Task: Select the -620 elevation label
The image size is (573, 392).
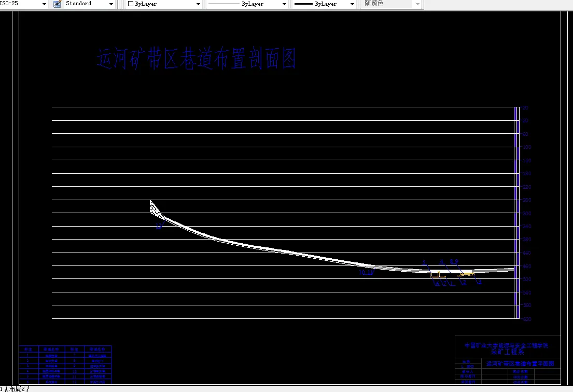Action: point(527,319)
